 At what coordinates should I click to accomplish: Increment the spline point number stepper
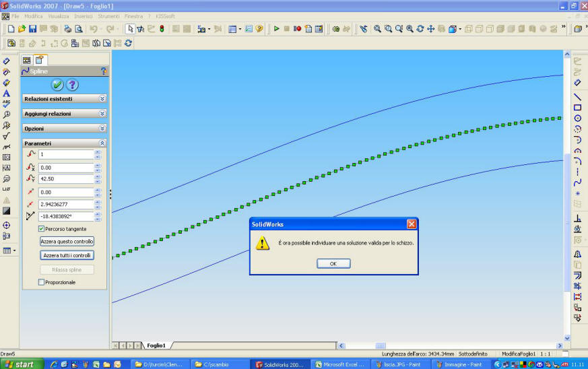[x=98, y=152]
